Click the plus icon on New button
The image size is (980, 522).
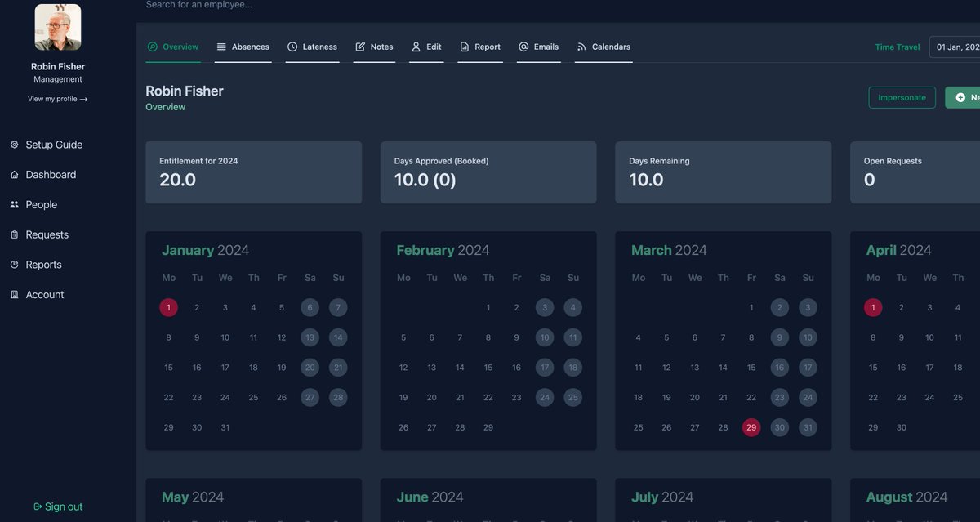point(960,97)
